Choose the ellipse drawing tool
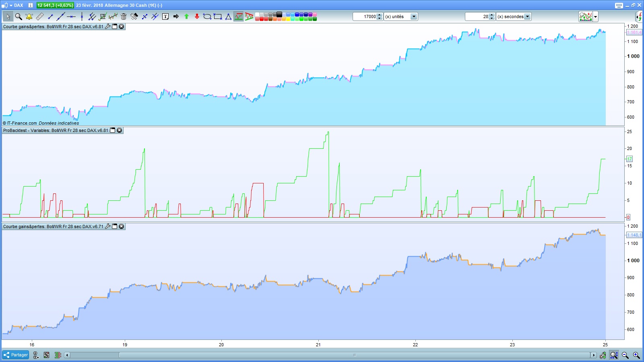Screen dimensions: 644x362 pyautogui.click(x=207, y=16)
